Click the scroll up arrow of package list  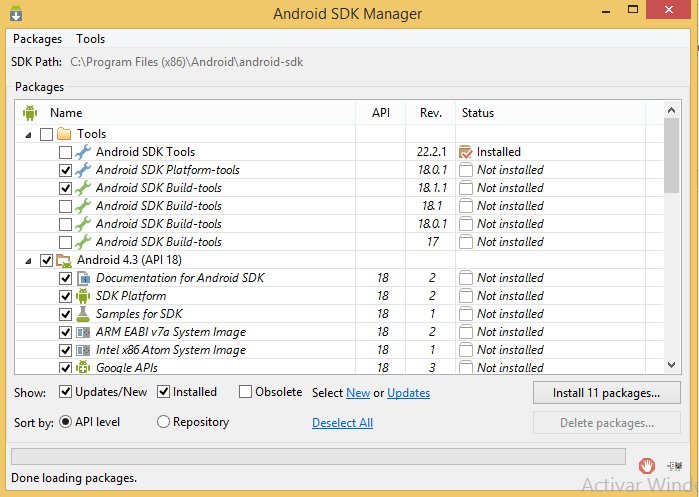coord(671,110)
